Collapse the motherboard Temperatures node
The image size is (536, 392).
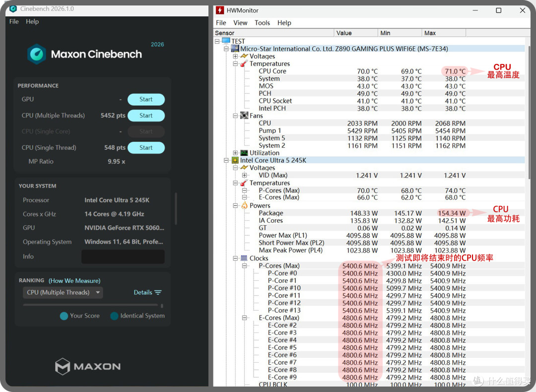tap(235, 64)
